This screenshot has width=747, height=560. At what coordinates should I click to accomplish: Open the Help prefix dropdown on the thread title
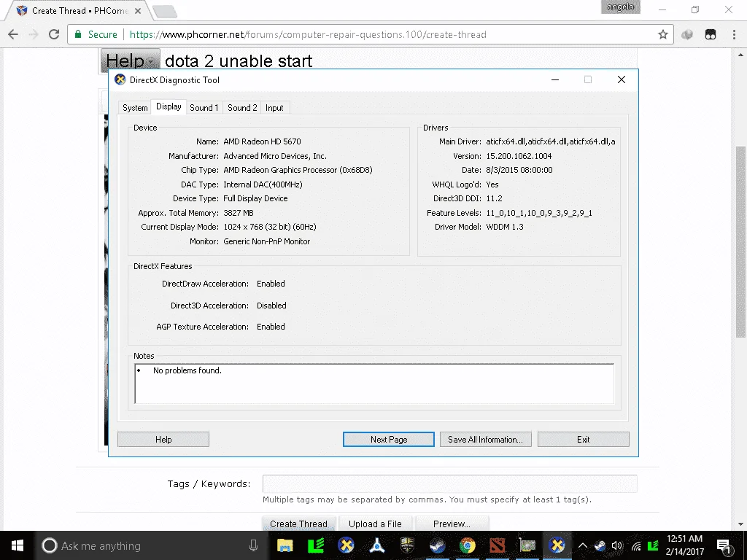[130, 61]
